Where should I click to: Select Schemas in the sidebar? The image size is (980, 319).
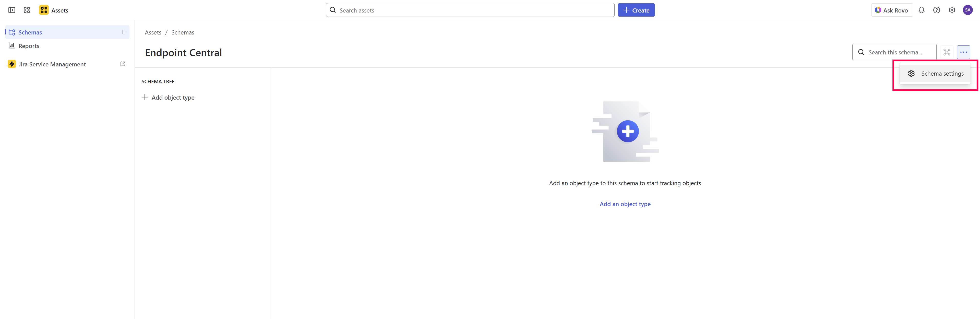coord(30,32)
